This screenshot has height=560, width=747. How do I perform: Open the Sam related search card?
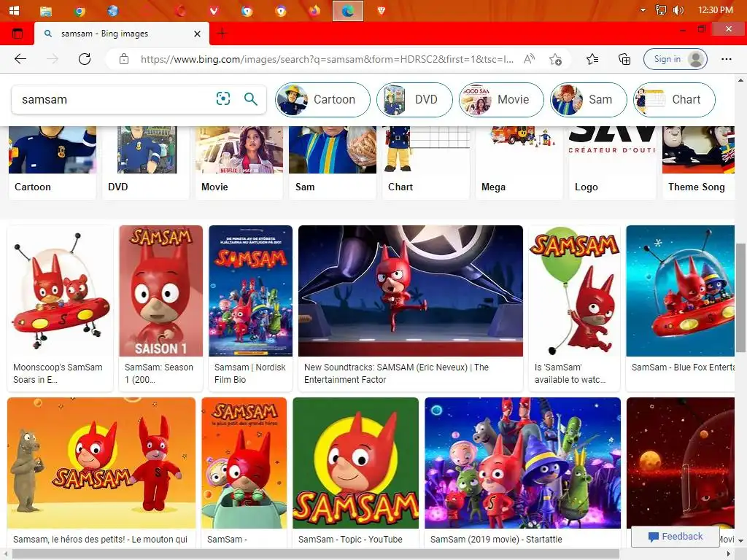[x=333, y=162]
